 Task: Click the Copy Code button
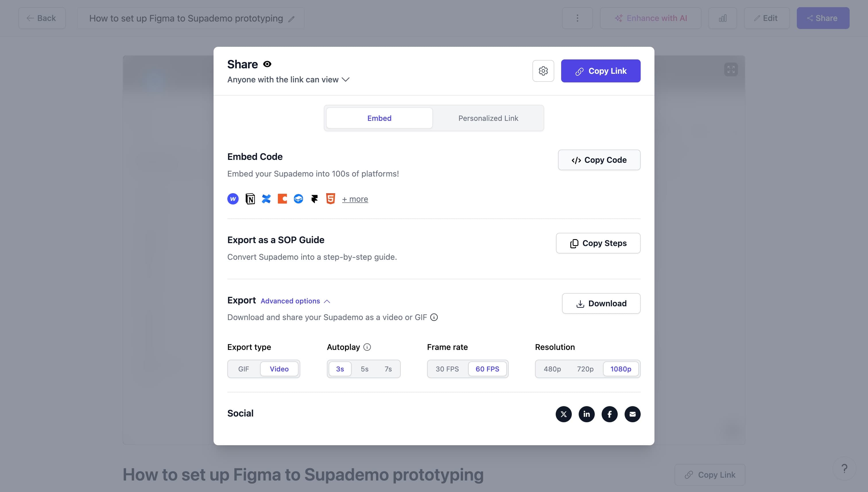(x=599, y=160)
